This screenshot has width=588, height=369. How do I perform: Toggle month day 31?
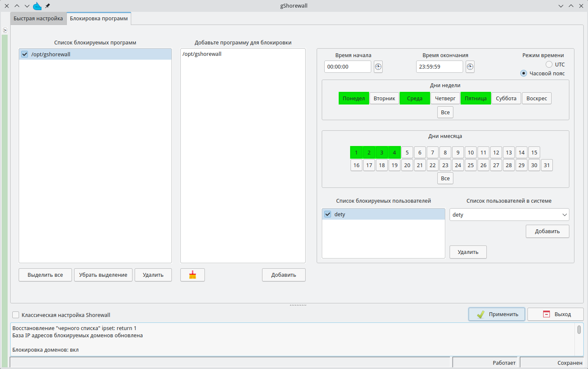pyautogui.click(x=547, y=165)
